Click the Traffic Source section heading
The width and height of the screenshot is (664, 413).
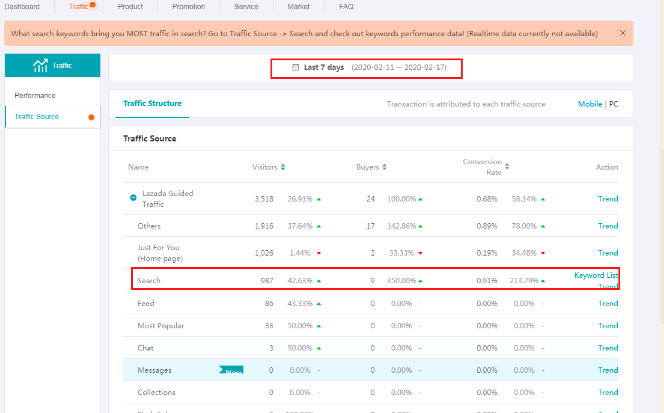[x=149, y=139]
